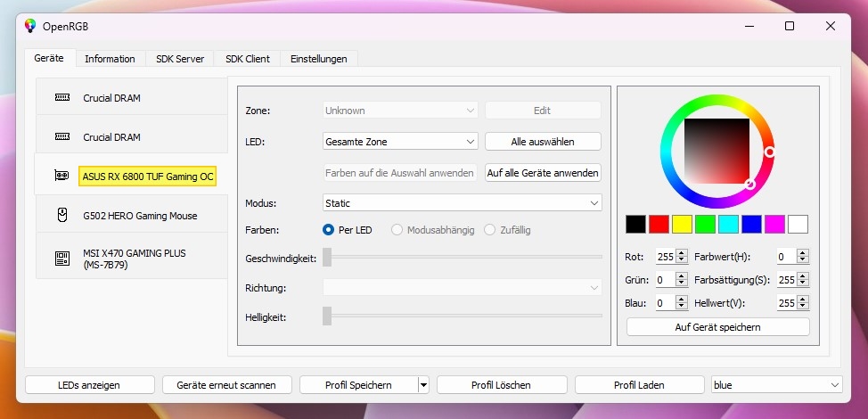Pick the cyan color swatch
Screen dimensions: 868x419
click(x=728, y=224)
